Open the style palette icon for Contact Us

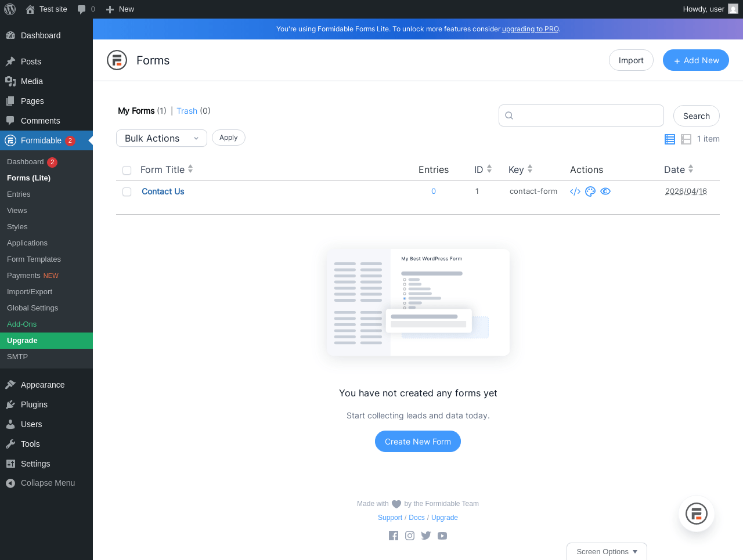coord(590,192)
